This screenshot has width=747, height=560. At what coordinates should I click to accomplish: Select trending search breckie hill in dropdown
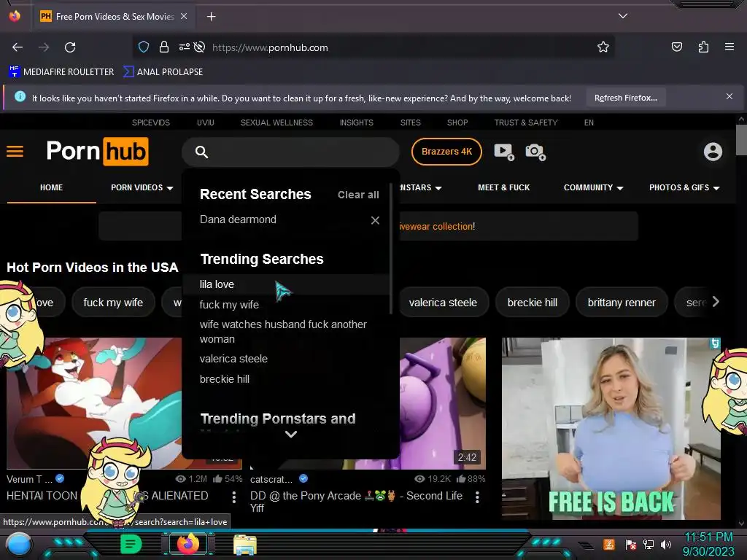225,379
